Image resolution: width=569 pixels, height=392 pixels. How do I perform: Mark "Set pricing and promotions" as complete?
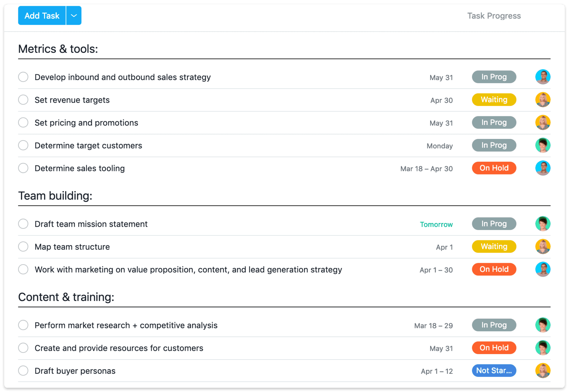tap(23, 122)
